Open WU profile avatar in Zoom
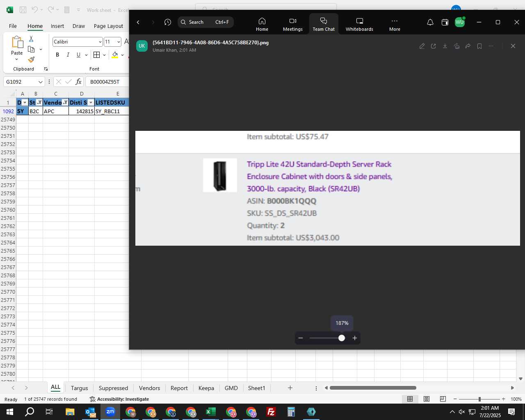The width and height of the screenshot is (525, 420). (460, 22)
